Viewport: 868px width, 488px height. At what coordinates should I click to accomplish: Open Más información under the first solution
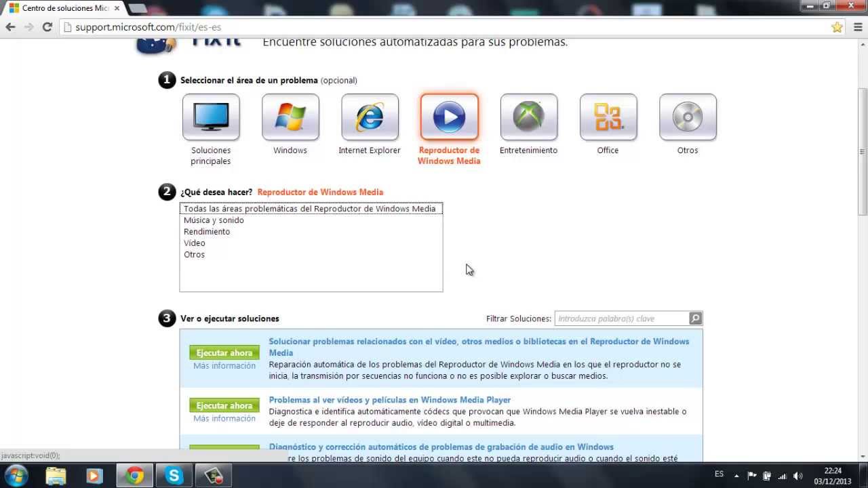[x=224, y=366]
